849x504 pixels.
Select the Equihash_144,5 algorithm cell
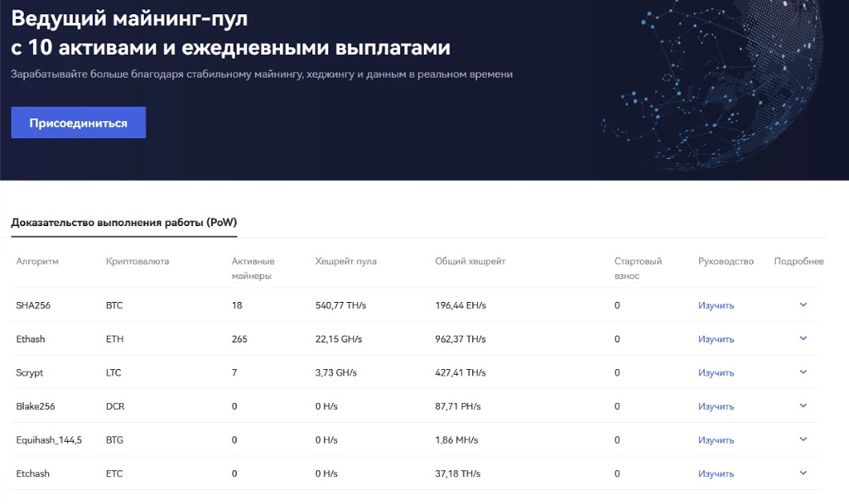(49, 440)
